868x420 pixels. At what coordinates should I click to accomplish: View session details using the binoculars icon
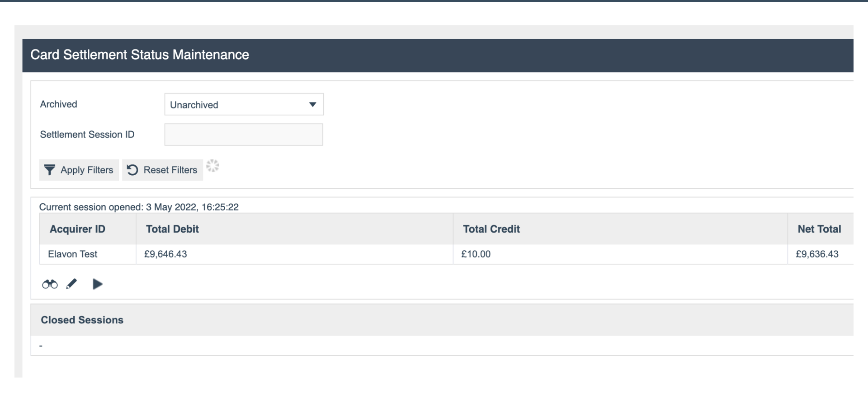tap(50, 284)
